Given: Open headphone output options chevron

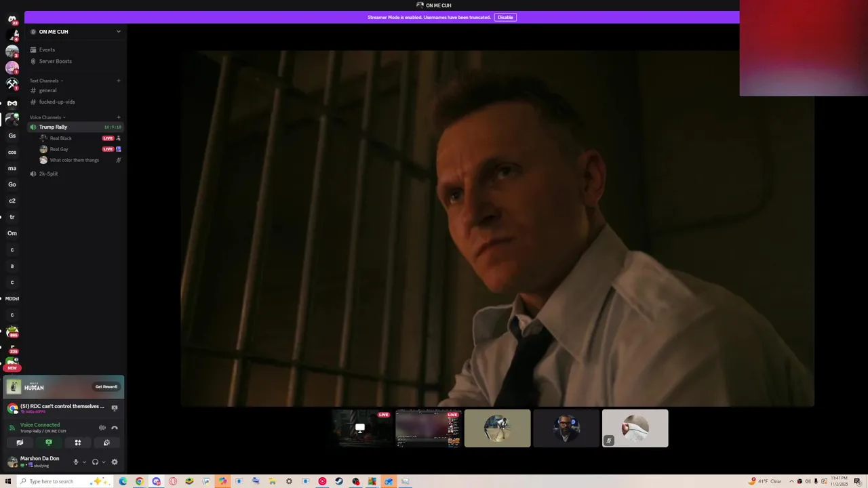Looking at the screenshot, I should tap(104, 462).
